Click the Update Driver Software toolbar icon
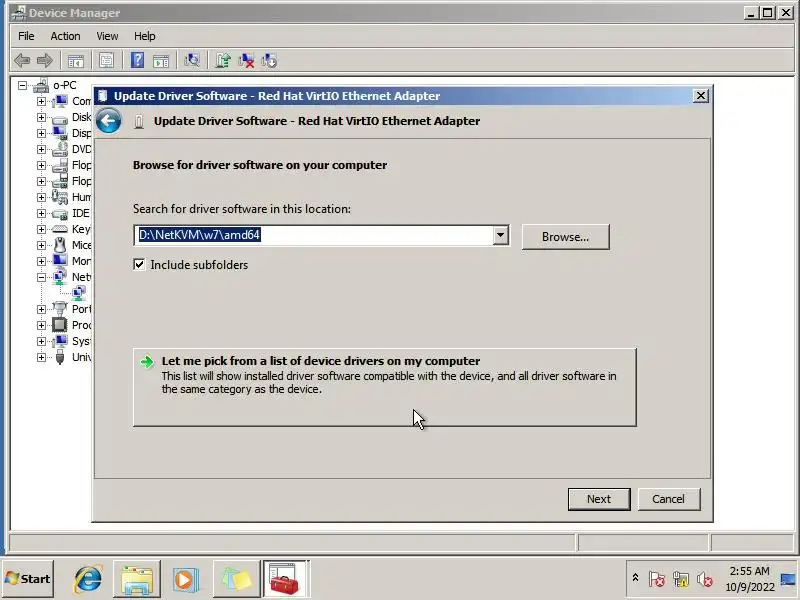The height and width of the screenshot is (600, 800). [x=223, y=61]
